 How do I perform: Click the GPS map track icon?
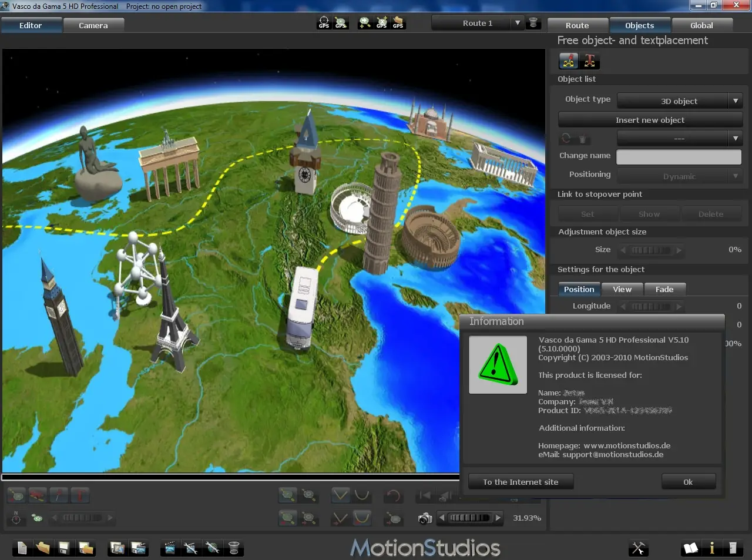click(341, 23)
